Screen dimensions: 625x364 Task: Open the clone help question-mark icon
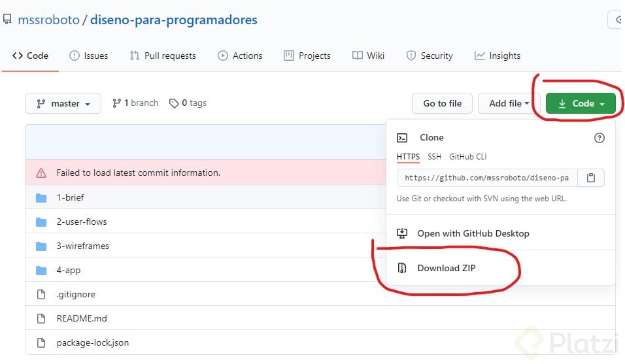[x=599, y=138]
